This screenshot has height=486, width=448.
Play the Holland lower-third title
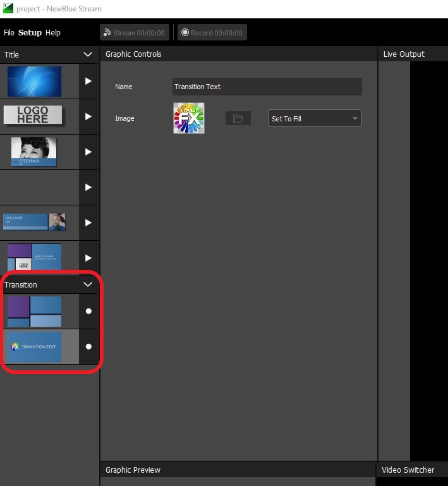click(88, 222)
